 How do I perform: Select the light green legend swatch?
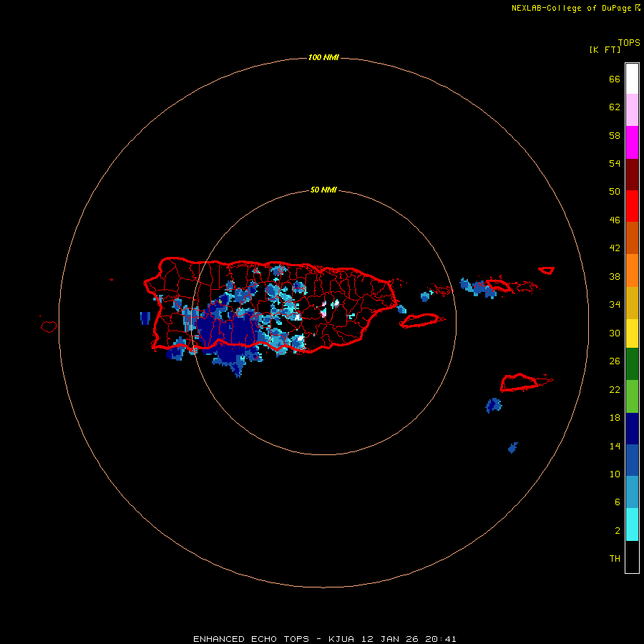[632, 396]
